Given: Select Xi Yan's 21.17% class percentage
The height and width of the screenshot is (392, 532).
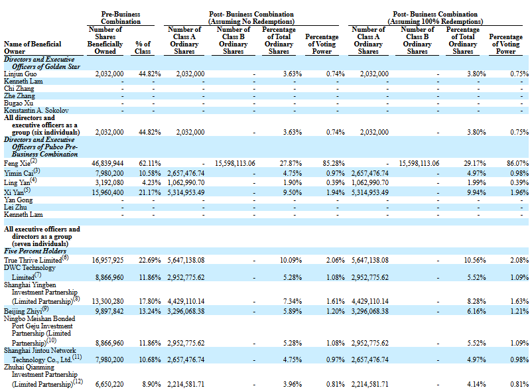Looking at the screenshot, I should click(x=150, y=192).
